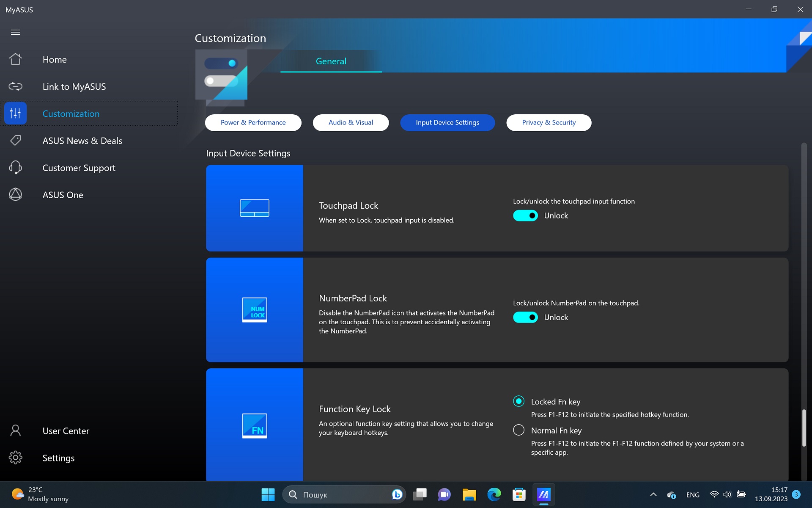Open Settings from the sidebar

point(59,458)
